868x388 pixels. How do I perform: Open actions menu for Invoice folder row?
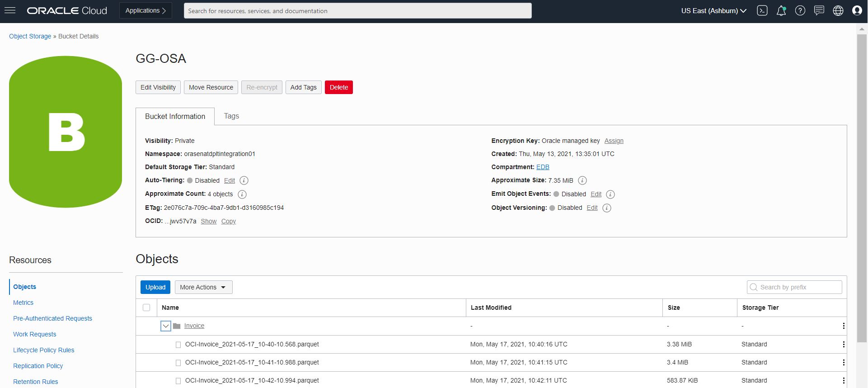844,326
